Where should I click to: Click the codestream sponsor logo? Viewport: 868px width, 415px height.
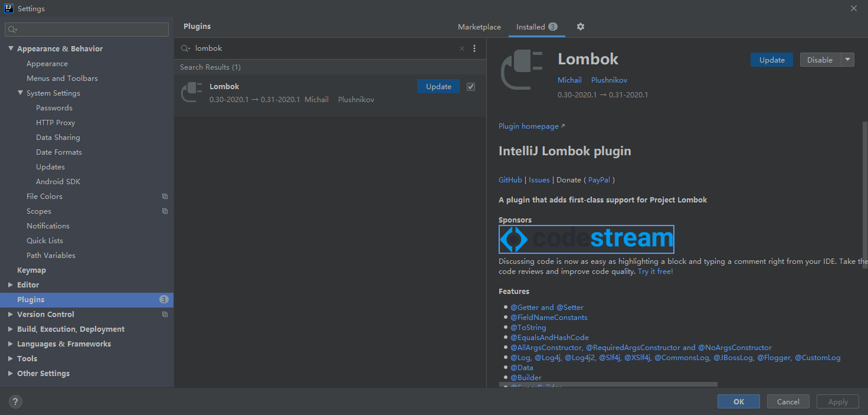coord(587,239)
